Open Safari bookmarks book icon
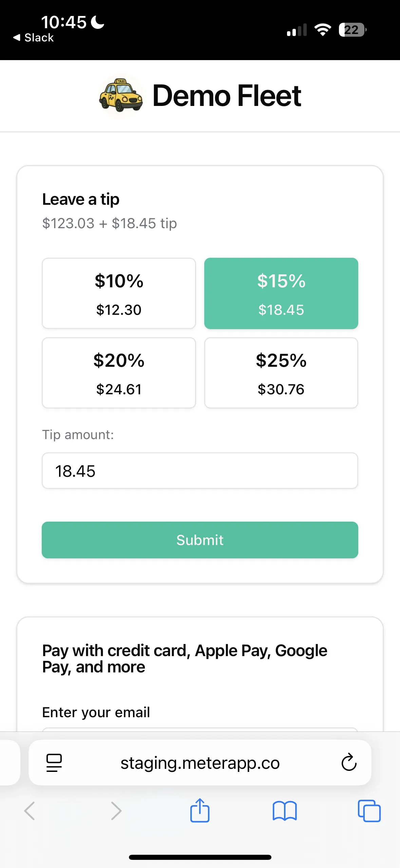The image size is (400, 868). click(x=285, y=811)
